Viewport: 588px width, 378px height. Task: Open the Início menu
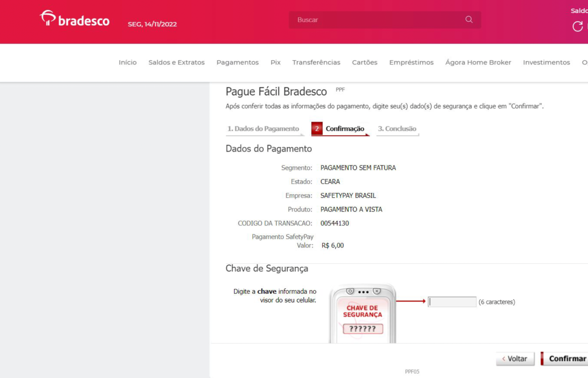click(128, 62)
